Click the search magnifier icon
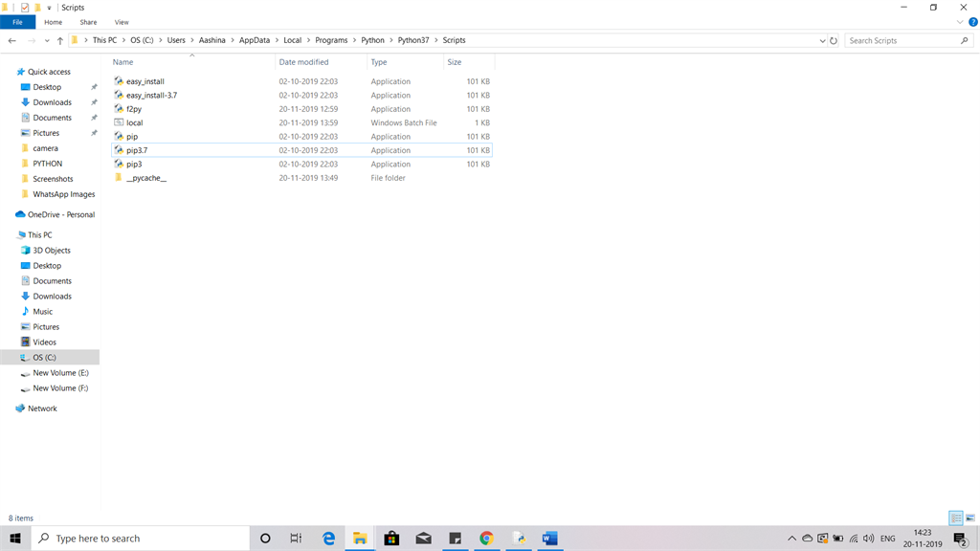The image size is (980, 551). tap(965, 40)
